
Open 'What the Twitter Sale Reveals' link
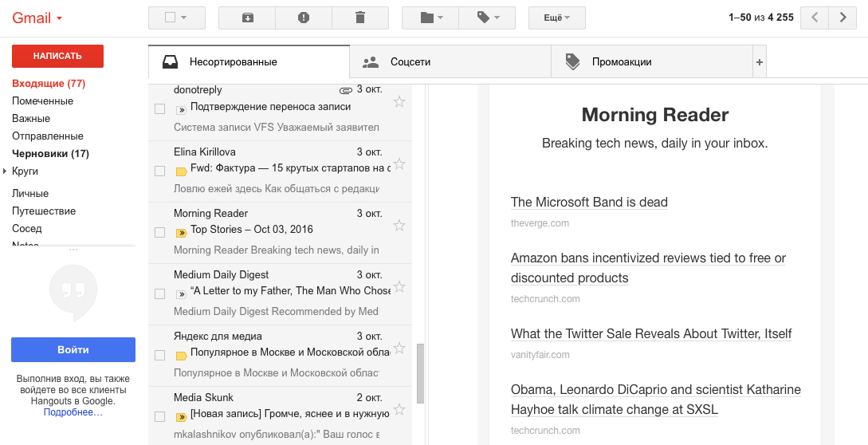tap(651, 333)
